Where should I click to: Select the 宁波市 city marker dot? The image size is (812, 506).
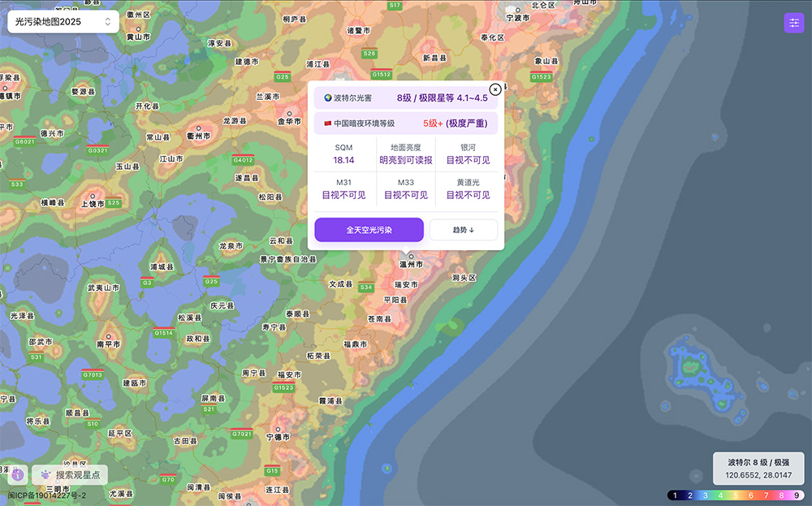[x=517, y=10]
